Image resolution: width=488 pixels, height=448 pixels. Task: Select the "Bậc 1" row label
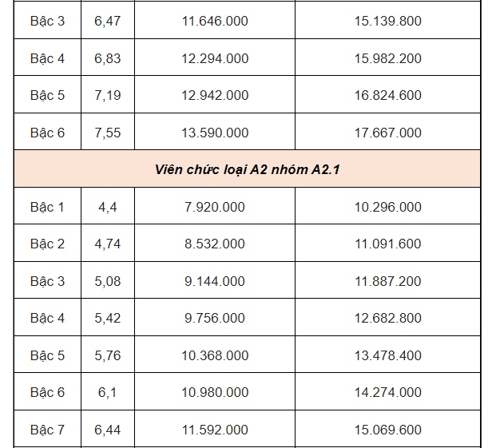coord(47,207)
